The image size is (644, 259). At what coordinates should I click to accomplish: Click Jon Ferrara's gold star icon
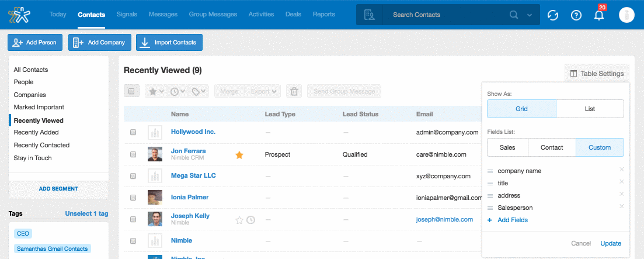click(x=239, y=155)
